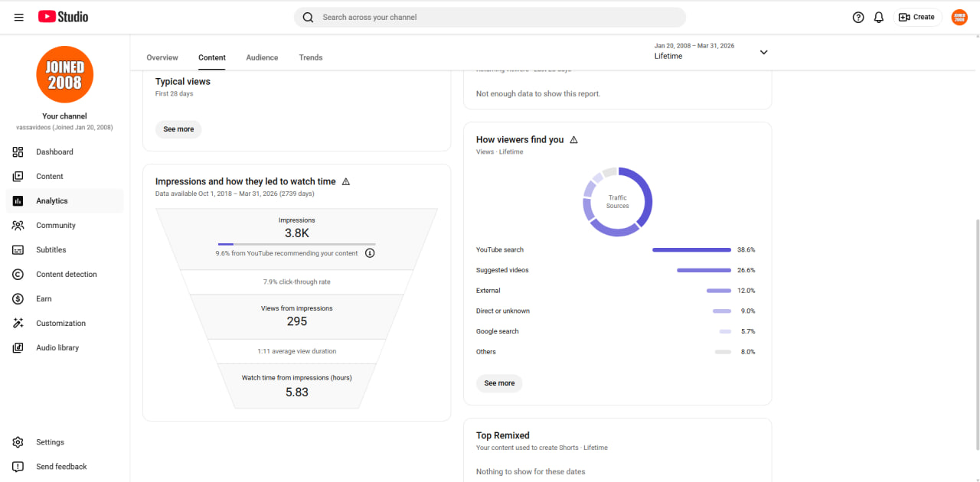The width and height of the screenshot is (980, 482).
Task: Click the Impressions 3.8K value
Action: 297,233
